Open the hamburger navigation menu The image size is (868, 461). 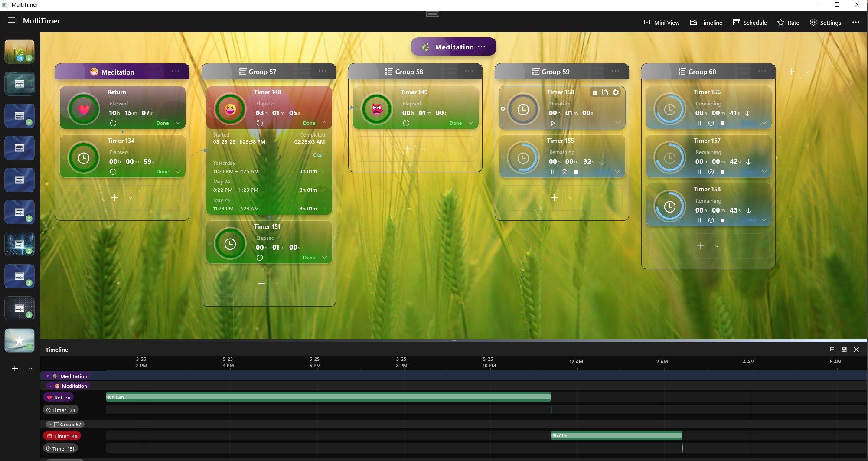(12, 20)
